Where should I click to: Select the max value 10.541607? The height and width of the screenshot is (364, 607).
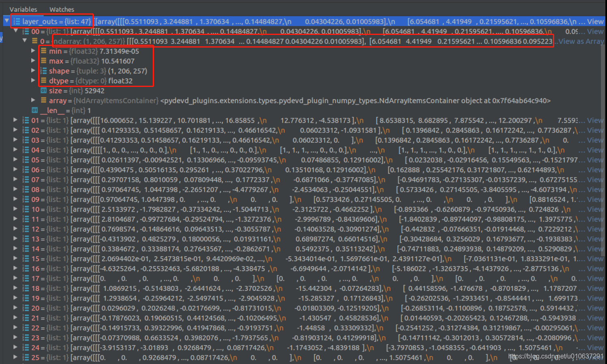pos(117,61)
